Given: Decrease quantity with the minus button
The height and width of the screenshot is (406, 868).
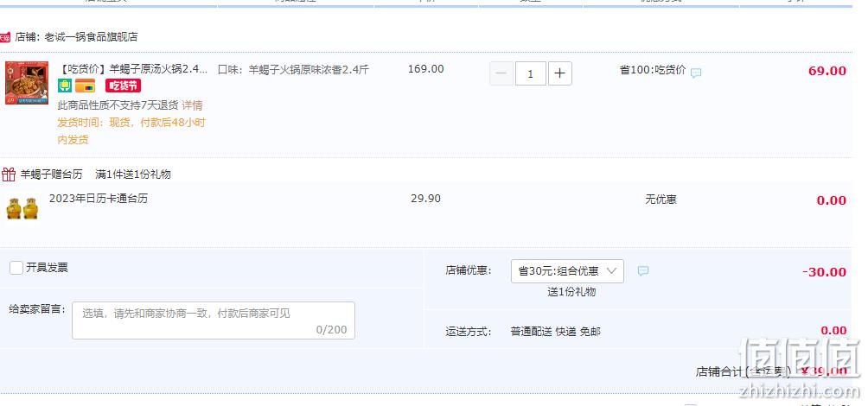Looking at the screenshot, I should 501,73.
